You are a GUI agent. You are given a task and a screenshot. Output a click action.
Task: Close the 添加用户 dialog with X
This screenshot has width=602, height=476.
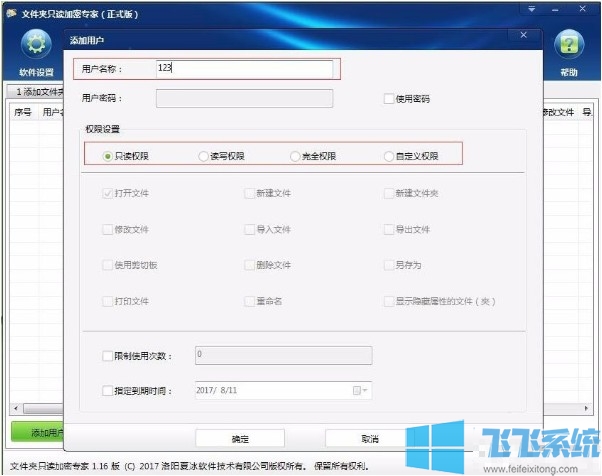click(522, 34)
